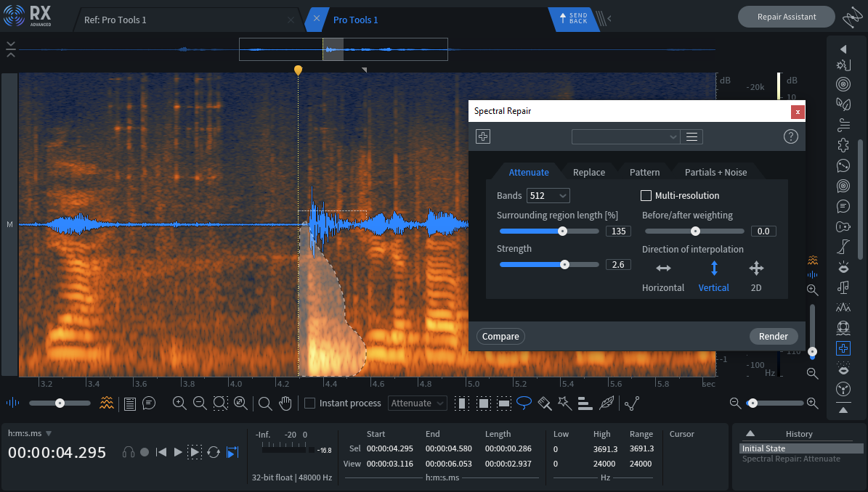868x492 pixels.
Task: Click the add preset plus icon in Spectral Repair
Action: [483, 136]
